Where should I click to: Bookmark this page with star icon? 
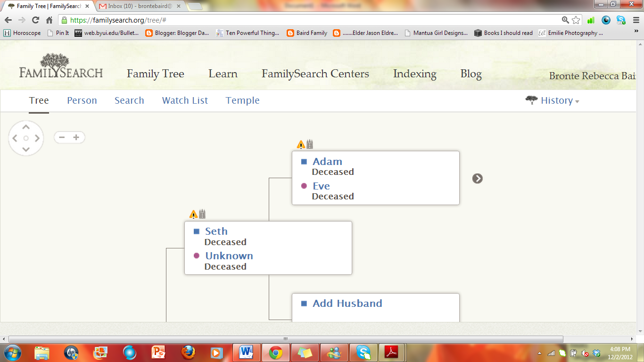click(x=576, y=20)
